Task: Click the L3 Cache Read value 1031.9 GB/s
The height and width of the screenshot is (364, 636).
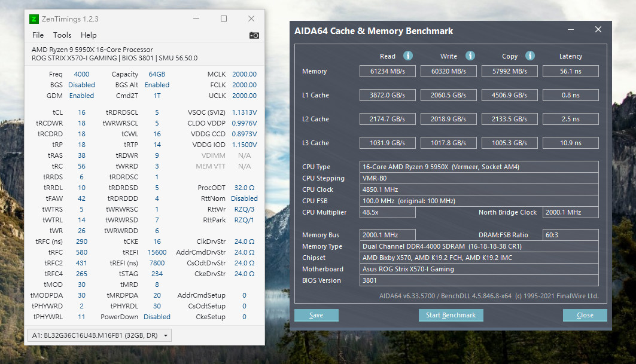Action: click(x=387, y=143)
